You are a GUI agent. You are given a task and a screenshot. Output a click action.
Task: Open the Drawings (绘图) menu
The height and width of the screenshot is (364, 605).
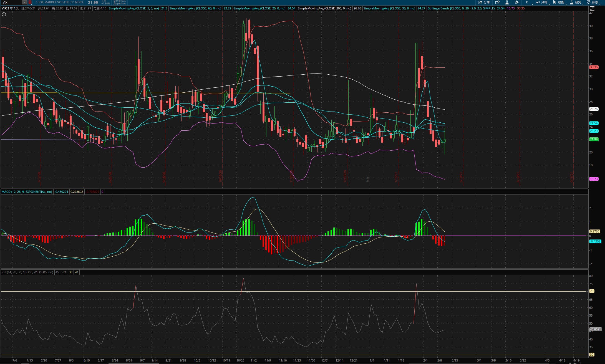[558, 2]
